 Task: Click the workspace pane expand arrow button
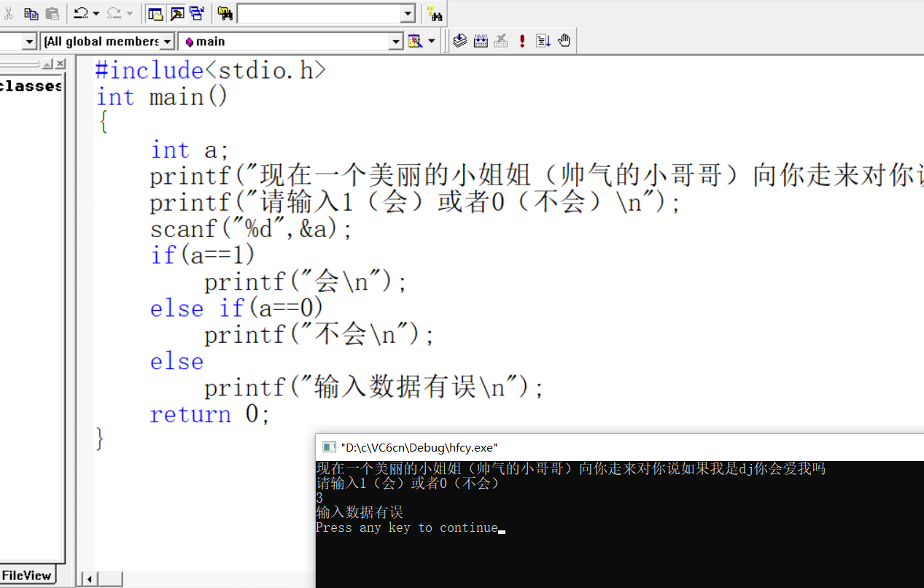47,64
